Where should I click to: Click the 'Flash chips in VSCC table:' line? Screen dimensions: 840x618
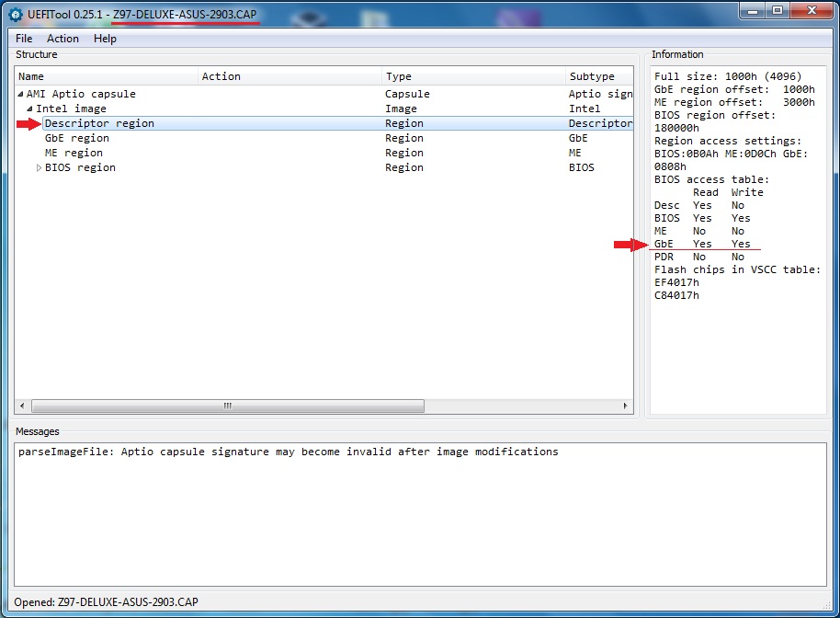[737, 269]
